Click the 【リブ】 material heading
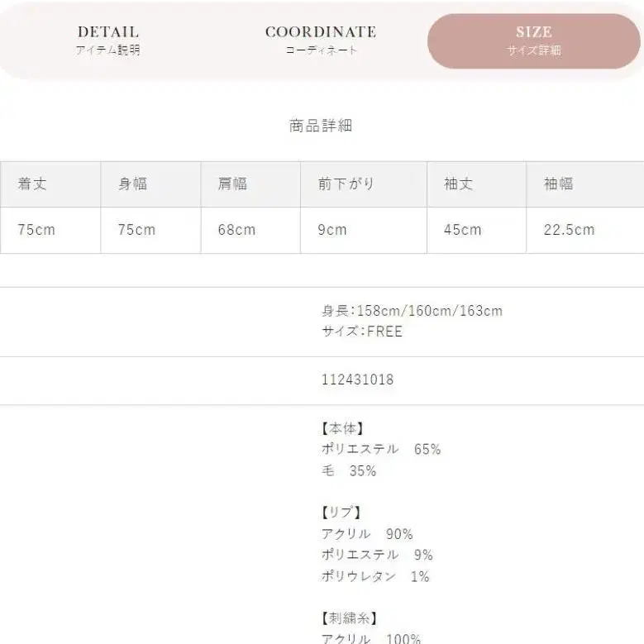Screen dimensions: 644x644 341,513
